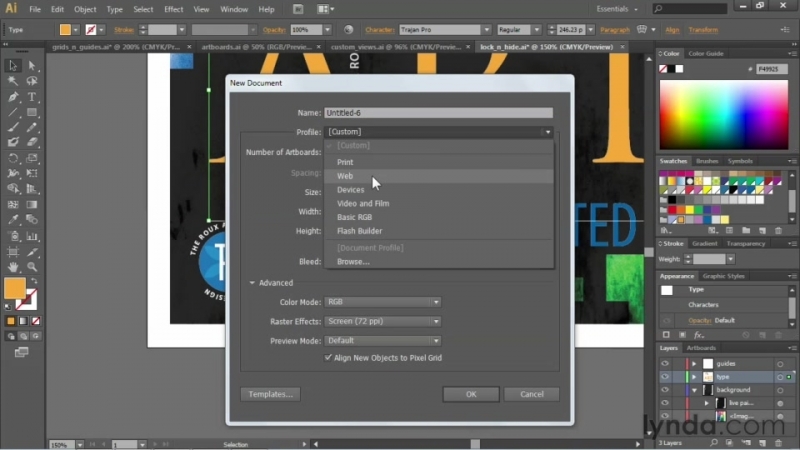The image size is (800, 450).
Task: Select the Paintbrush tool
Action: (x=13, y=127)
